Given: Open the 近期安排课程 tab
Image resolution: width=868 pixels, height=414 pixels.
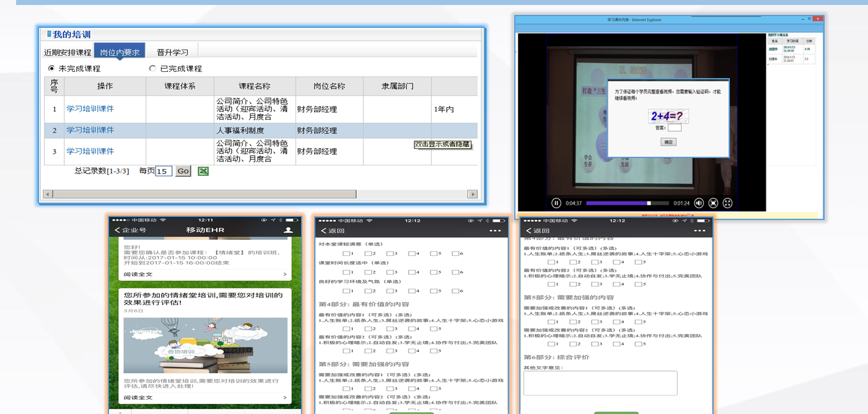Looking at the screenshot, I should (68, 53).
